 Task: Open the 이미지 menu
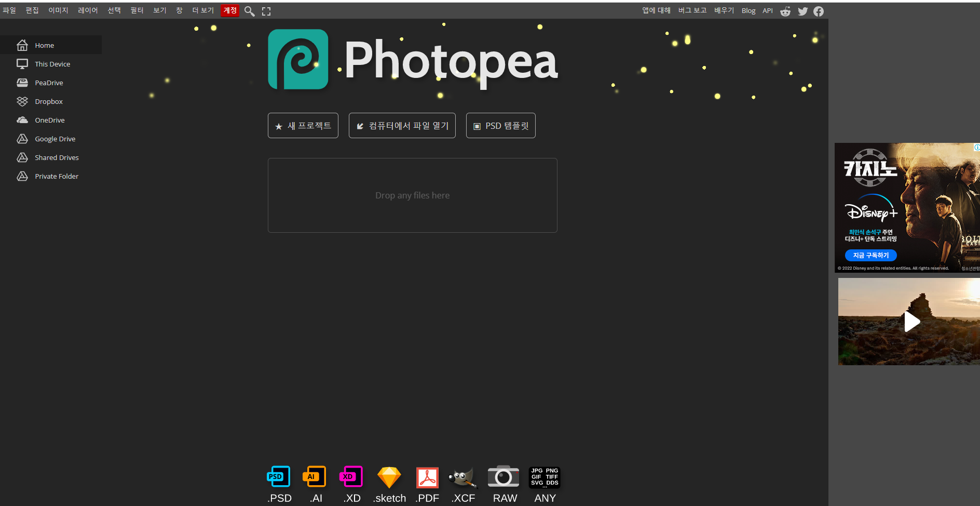[x=58, y=10]
